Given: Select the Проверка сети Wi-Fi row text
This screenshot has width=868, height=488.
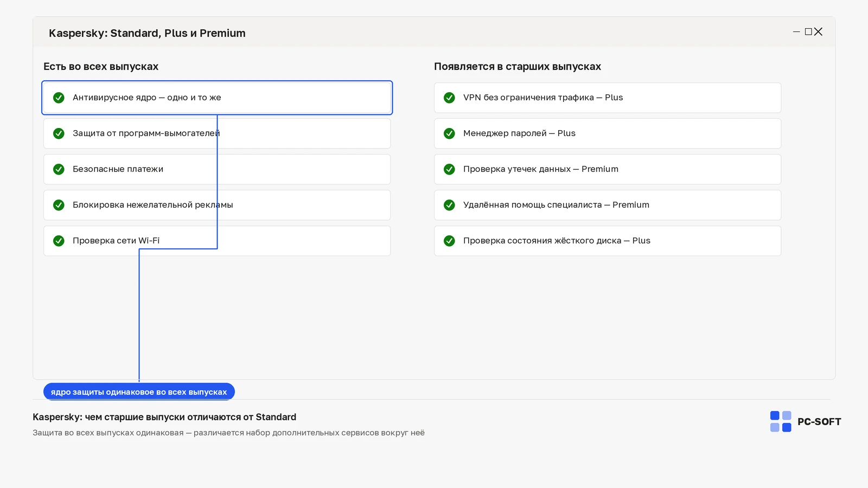Looking at the screenshot, I should (x=116, y=241).
